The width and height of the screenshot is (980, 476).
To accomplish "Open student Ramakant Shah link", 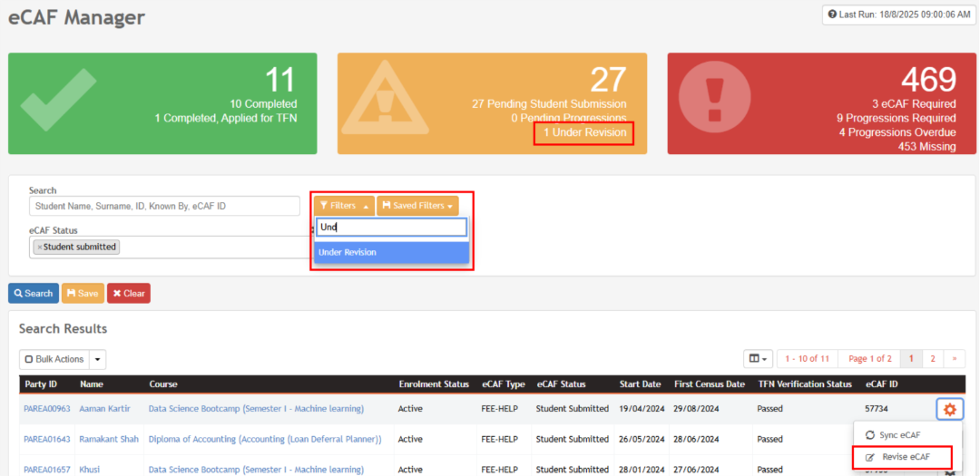I will [x=109, y=439].
